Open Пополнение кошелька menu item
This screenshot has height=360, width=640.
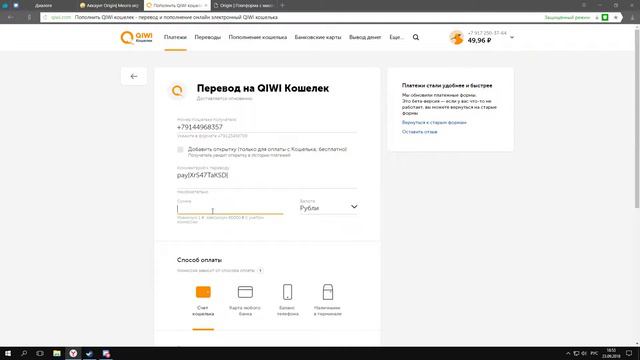pyautogui.click(x=258, y=37)
